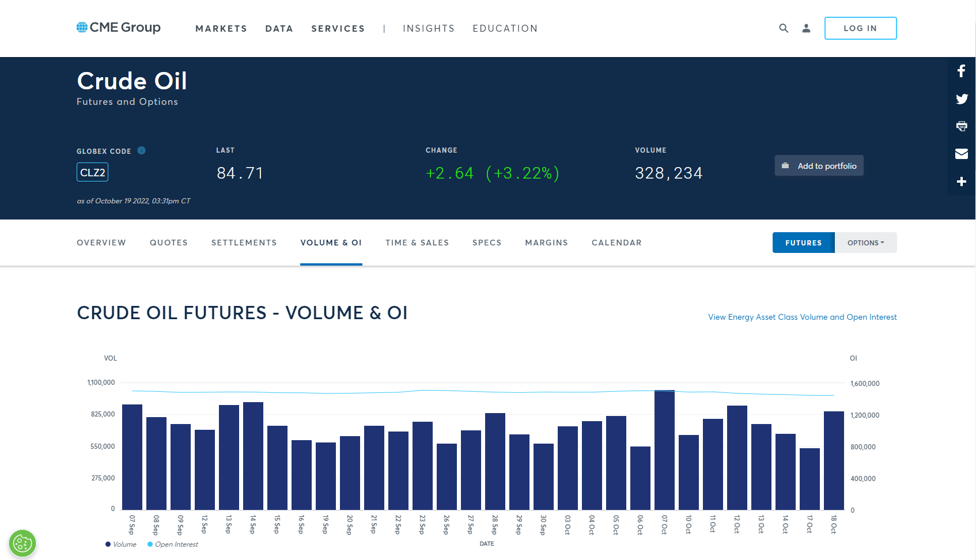
Task: Select the Volume & OI tab
Action: [331, 243]
